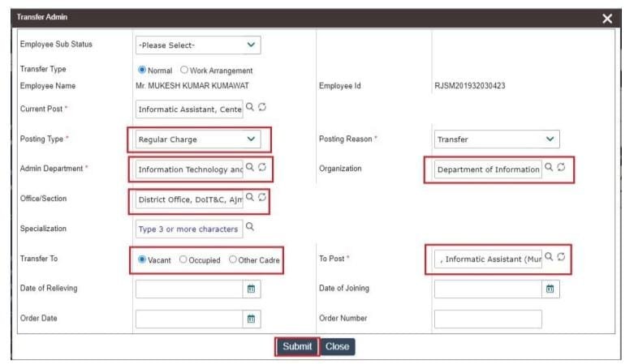Click the Employee Sub Status label
Viewport: 634px width, 364px height.
click(56, 44)
